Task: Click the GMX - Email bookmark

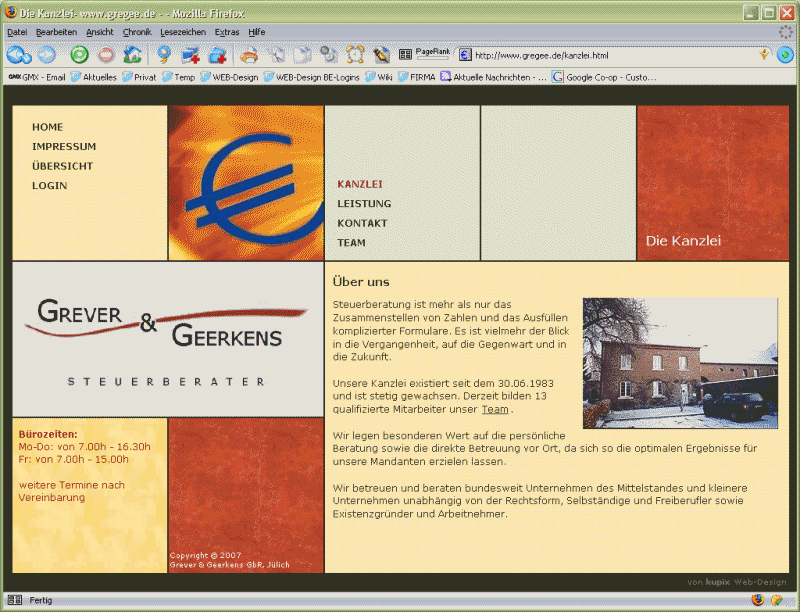Action: (37, 78)
